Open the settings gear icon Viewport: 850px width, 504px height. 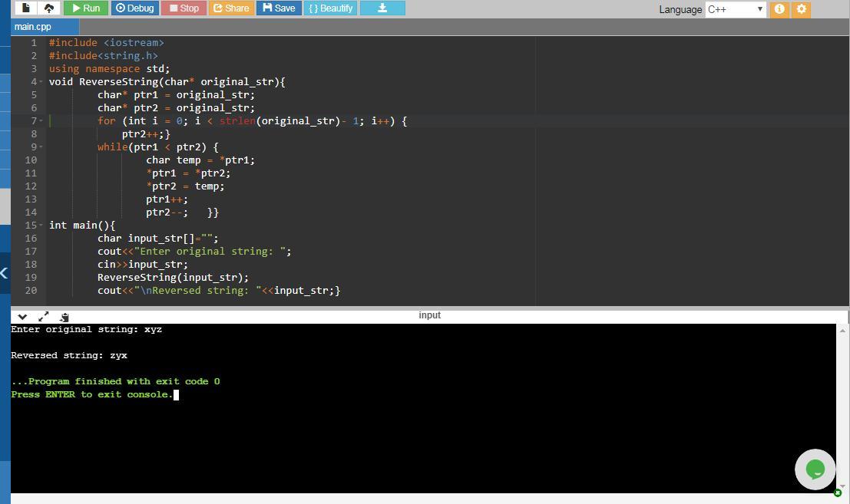pyautogui.click(x=801, y=9)
